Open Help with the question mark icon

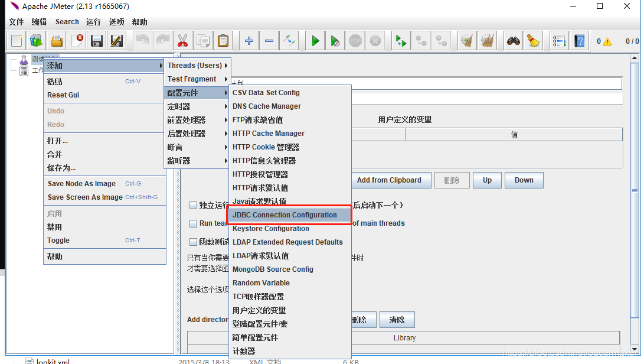coord(580,41)
